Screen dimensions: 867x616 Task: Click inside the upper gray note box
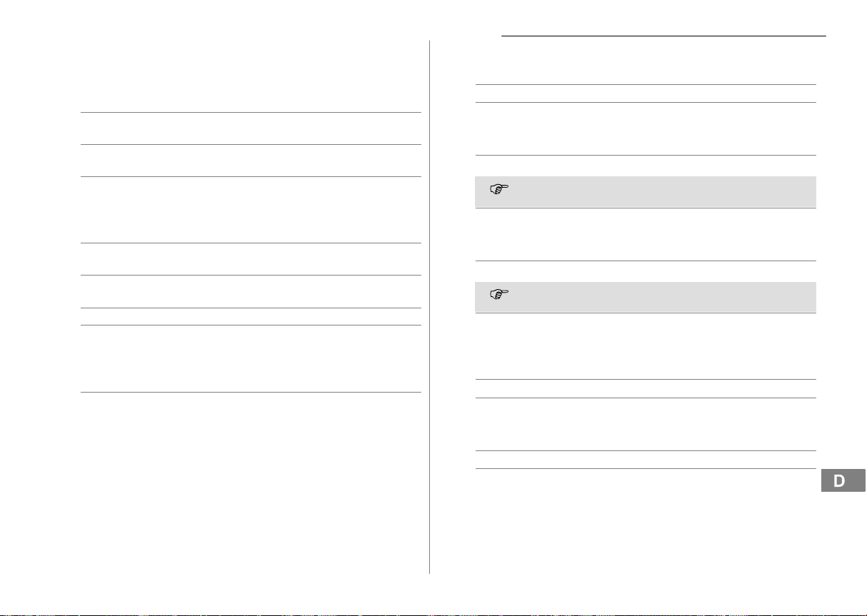point(646,191)
